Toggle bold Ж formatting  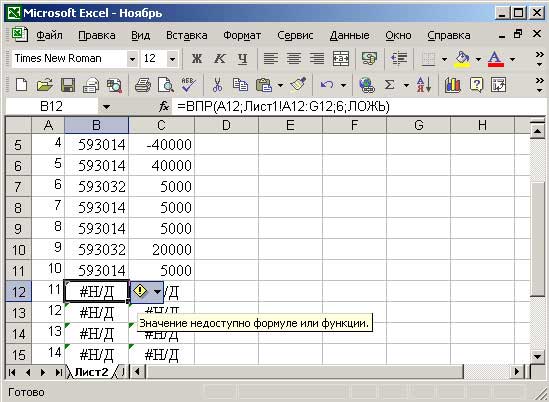(197, 58)
